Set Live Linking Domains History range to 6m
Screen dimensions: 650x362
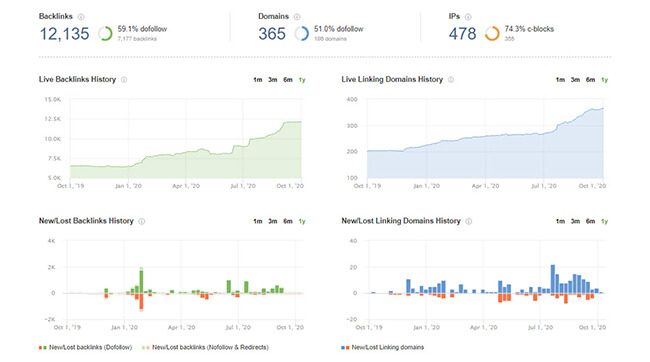pos(590,80)
